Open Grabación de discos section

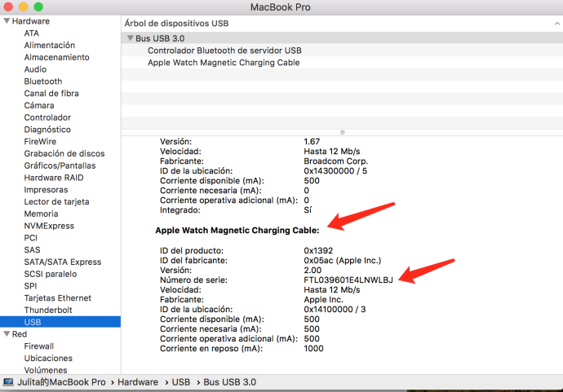[x=64, y=153]
